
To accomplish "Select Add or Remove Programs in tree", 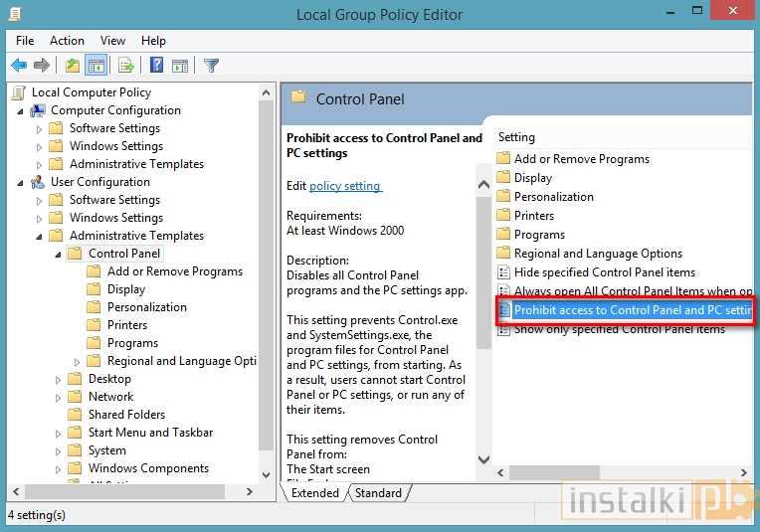I will tap(174, 271).
